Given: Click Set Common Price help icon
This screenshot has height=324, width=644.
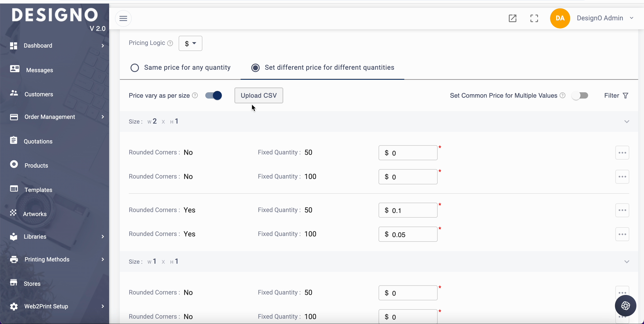Looking at the screenshot, I should click(x=563, y=95).
